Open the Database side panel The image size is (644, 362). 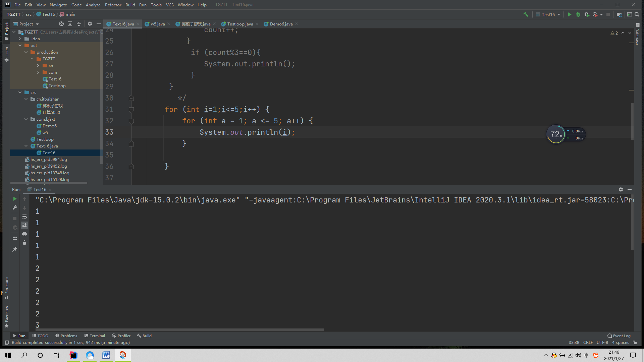[x=637, y=34]
